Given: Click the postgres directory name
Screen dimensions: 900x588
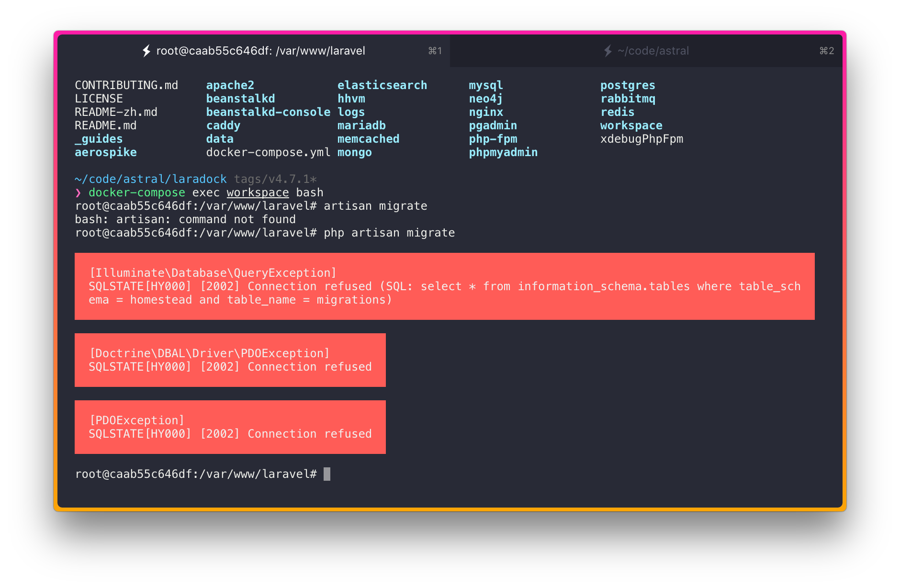Looking at the screenshot, I should (628, 85).
